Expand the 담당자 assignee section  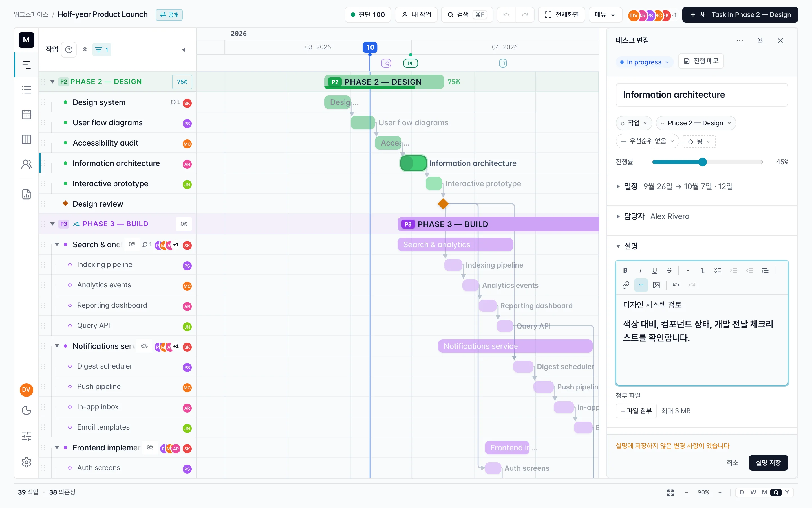pos(618,216)
